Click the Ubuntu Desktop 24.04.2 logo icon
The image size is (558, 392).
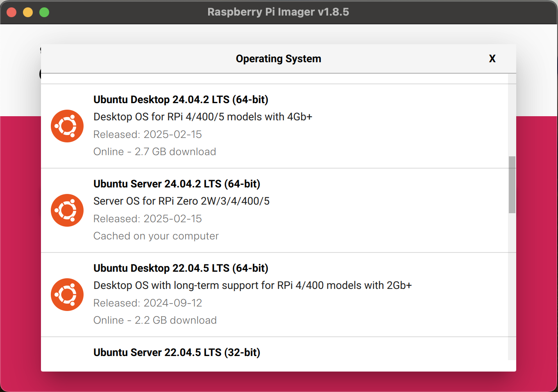pos(67,126)
